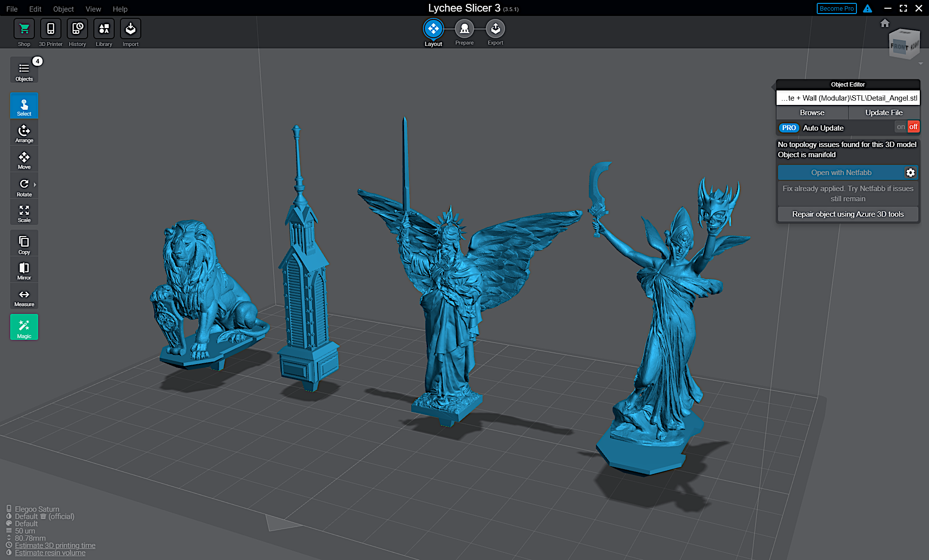Launch the Magic wand tool
The height and width of the screenshot is (560, 929).
[24, 327]
